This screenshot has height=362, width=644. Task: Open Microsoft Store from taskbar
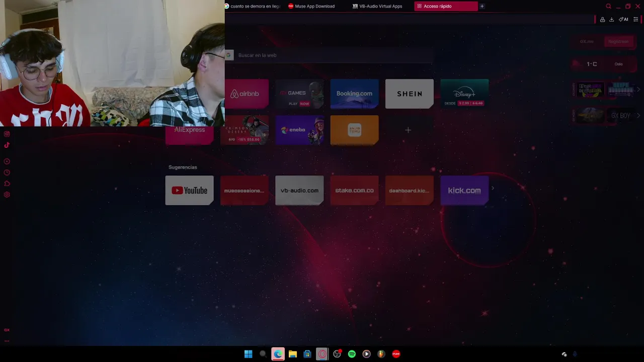click(307, 354)
